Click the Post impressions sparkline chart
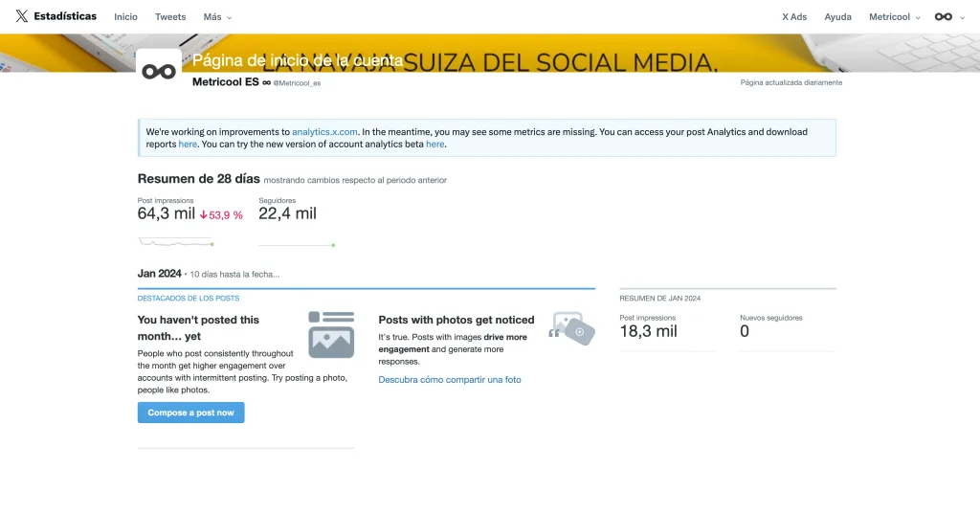Viewport: 980px width, 513px height. coord(175,242)
